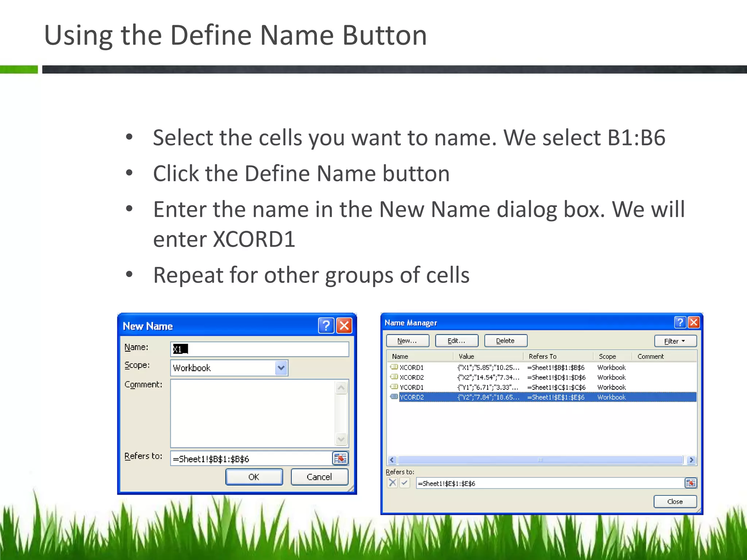Click the Refers To column header
This screenshot has width=747, height=560.
pos(542,356)
